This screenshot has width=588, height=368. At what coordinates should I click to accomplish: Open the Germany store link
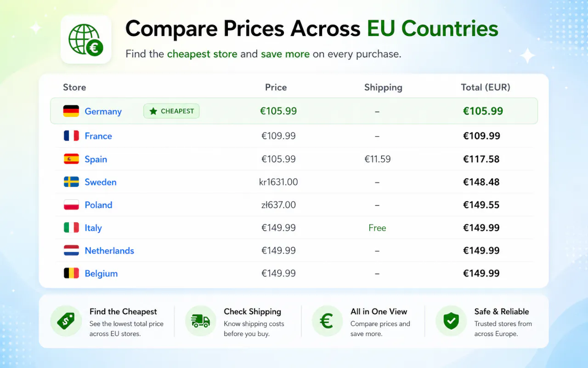click(x=103, y=111)
